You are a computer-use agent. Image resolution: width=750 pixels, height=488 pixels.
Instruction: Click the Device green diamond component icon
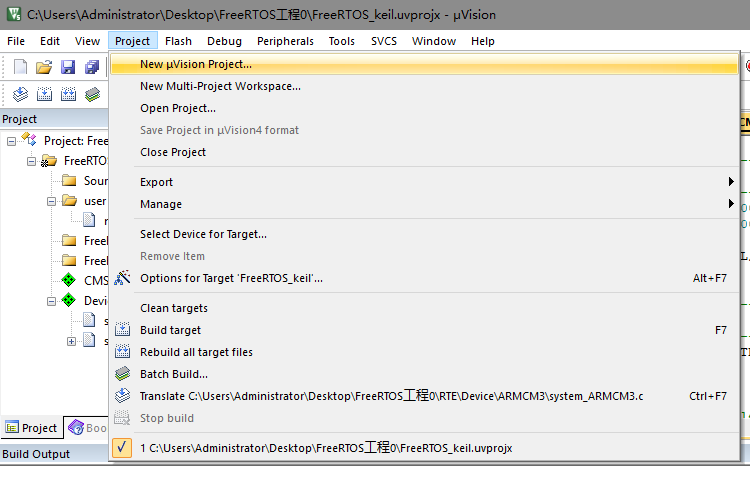[68, 300]
